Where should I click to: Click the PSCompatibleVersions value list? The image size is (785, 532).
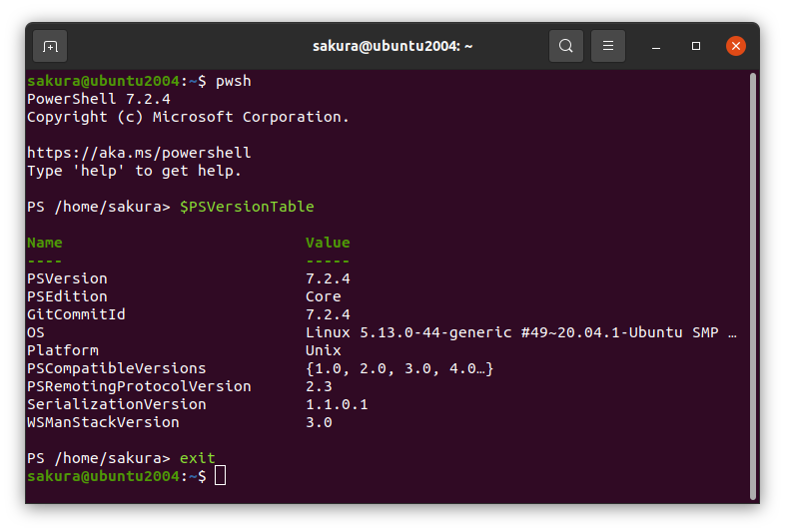(x=399, y=368)
